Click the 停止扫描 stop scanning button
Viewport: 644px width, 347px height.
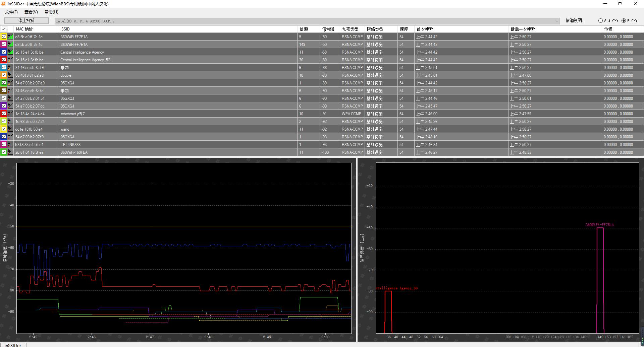coord(26,21)
